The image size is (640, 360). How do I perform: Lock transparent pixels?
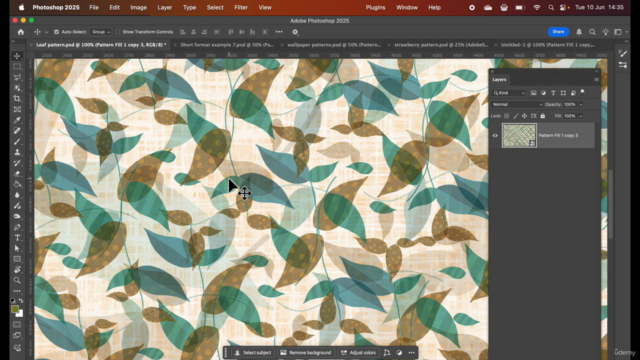click(x=507, y=116)
